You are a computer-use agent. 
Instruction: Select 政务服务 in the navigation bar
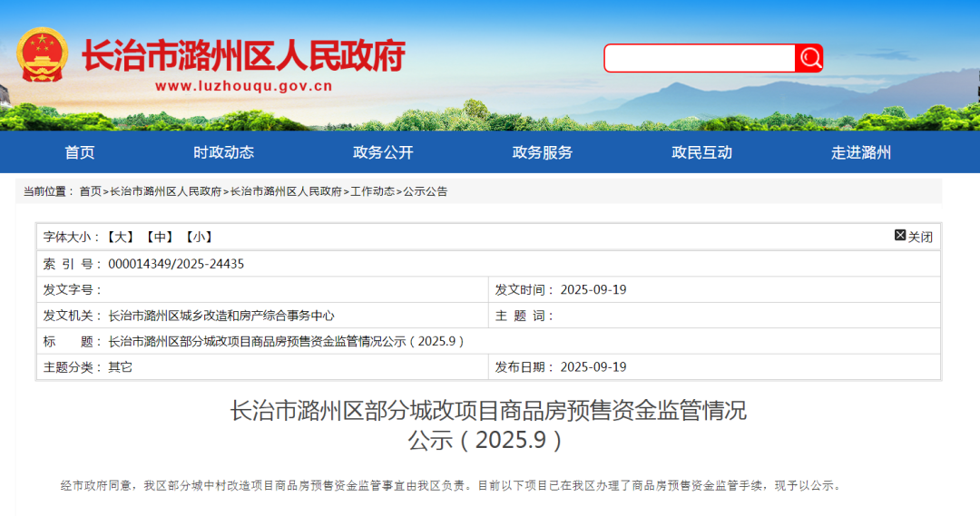coord(543,152)
